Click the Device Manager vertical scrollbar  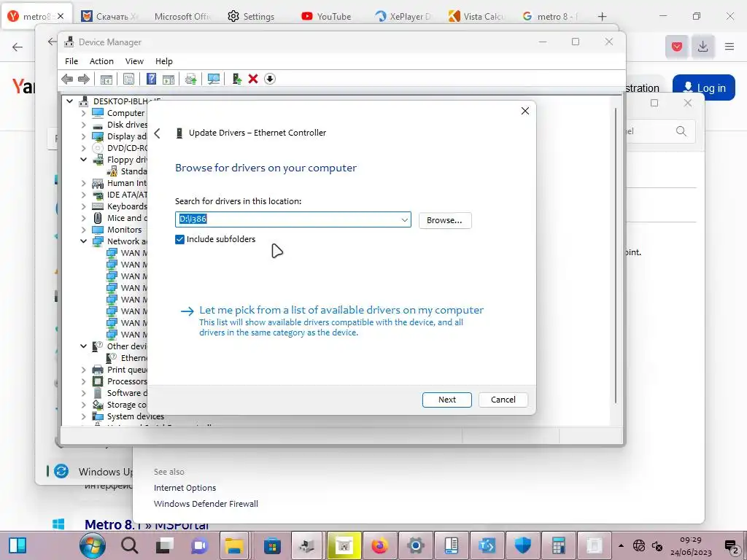point(616,256)
